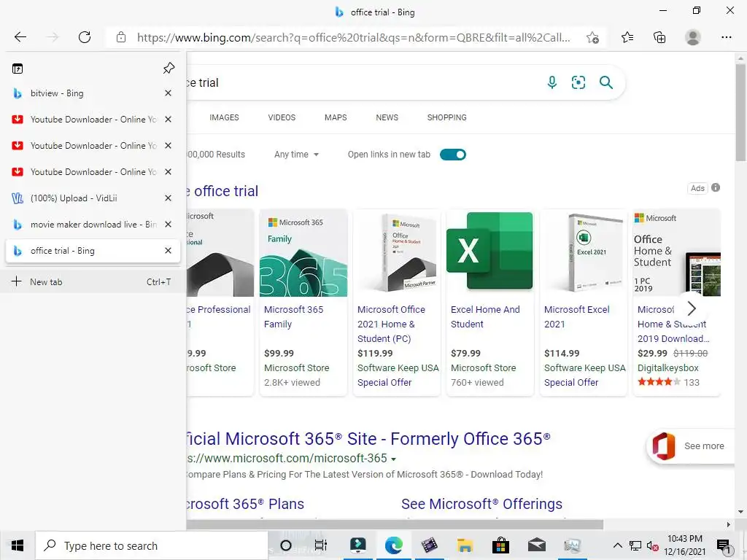The height and width of the screenshot is (560, 747).
Task: Toggle the vertical tabs pane button
Action: click(x=18, y=69)
